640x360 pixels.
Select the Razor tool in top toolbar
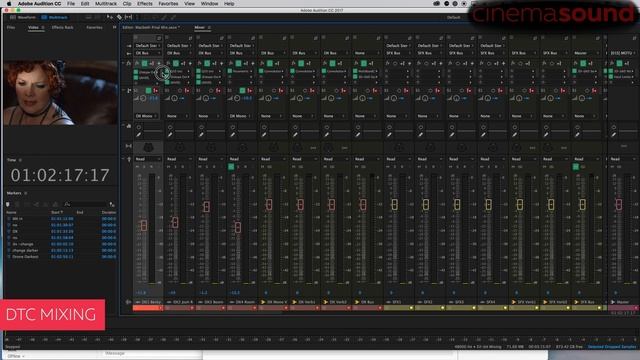click(x=119, y=17)
